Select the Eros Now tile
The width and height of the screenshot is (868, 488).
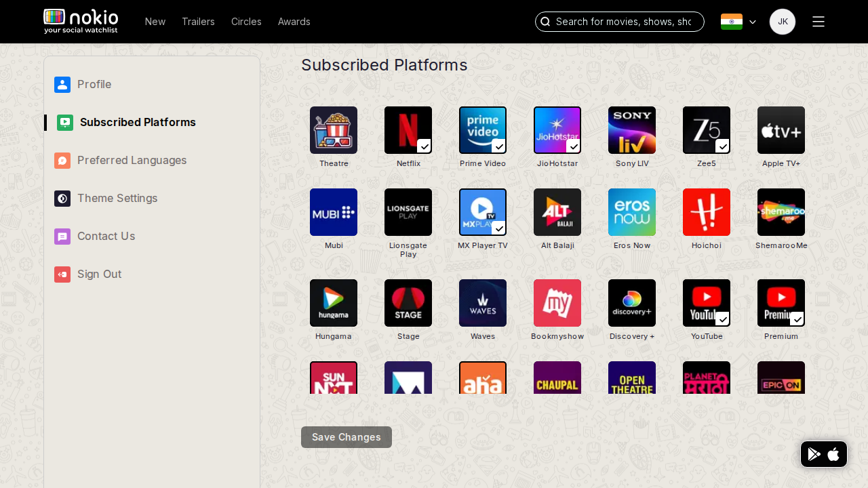click(x=632, y=212)
